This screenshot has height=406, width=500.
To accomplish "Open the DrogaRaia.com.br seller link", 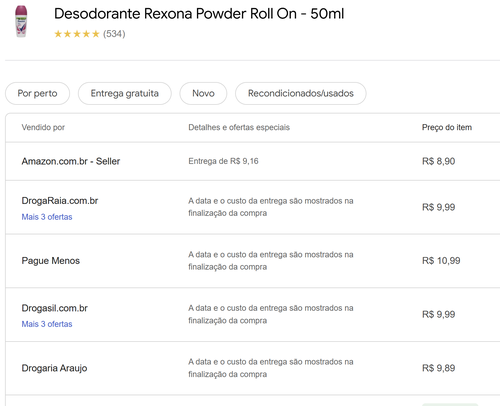I will [x=60, y=201].
